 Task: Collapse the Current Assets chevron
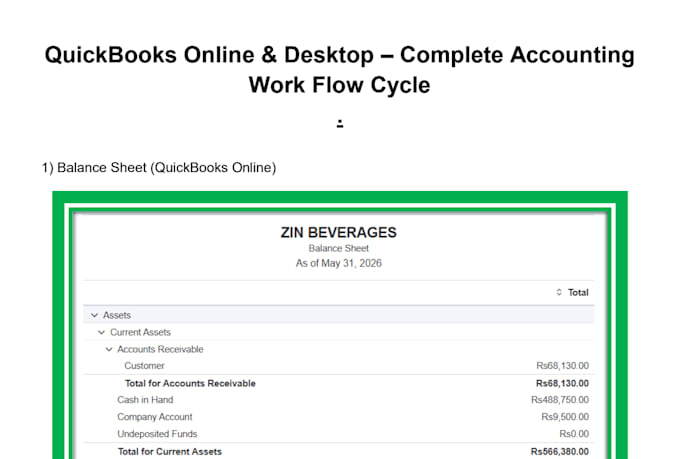point(101,332)
